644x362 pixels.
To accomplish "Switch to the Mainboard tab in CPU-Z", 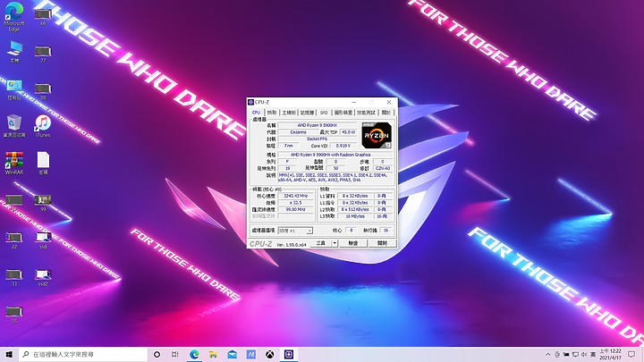I will (x=289, y=112).
